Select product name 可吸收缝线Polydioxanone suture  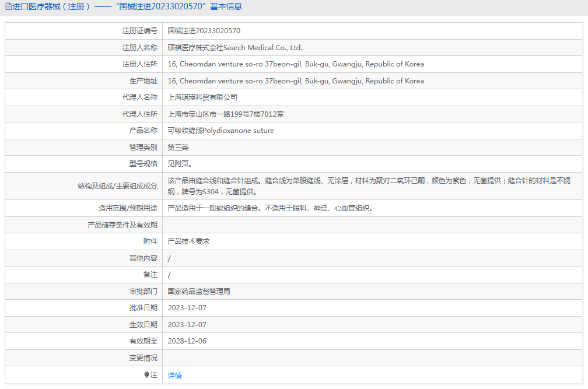pos(221,131)
